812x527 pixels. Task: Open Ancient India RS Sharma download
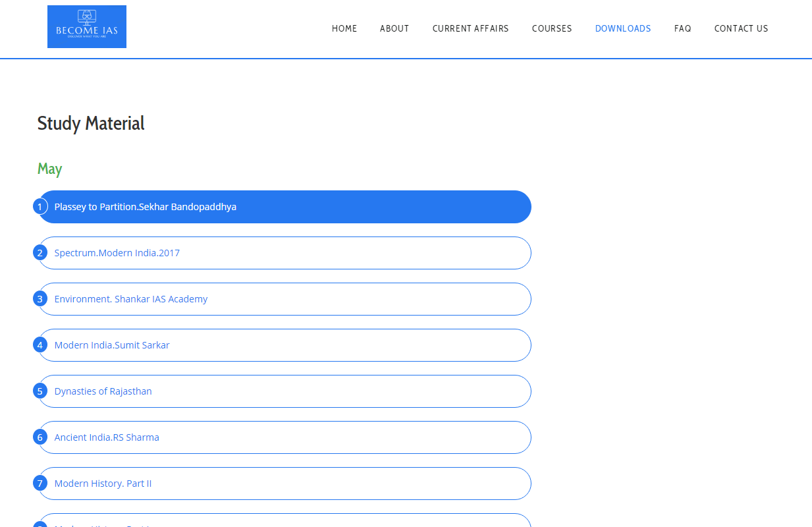click(107, 437)
